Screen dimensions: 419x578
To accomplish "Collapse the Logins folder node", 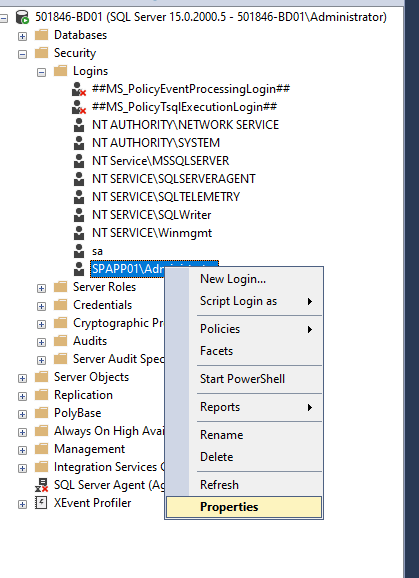I will tap(41, 72).
